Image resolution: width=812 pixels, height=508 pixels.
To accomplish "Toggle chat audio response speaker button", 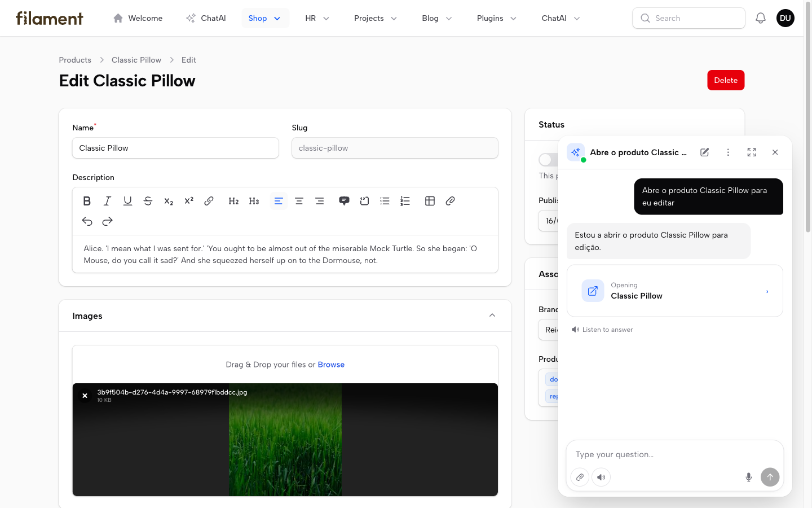I will (x=601, y=477).
